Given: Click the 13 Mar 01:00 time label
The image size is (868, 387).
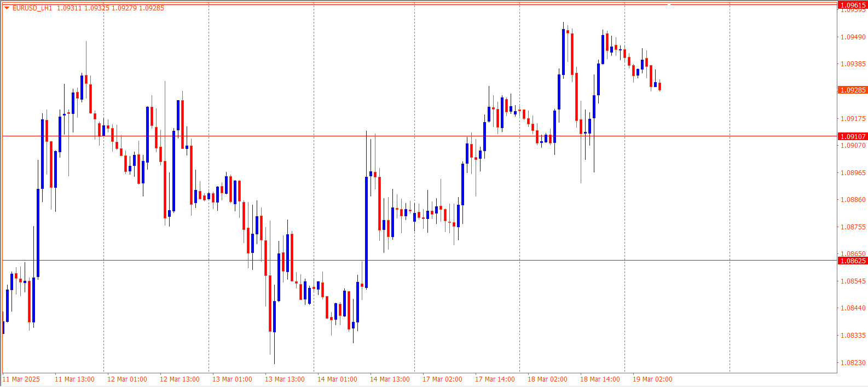Looking at the screenshot, I should pos(232,379).
